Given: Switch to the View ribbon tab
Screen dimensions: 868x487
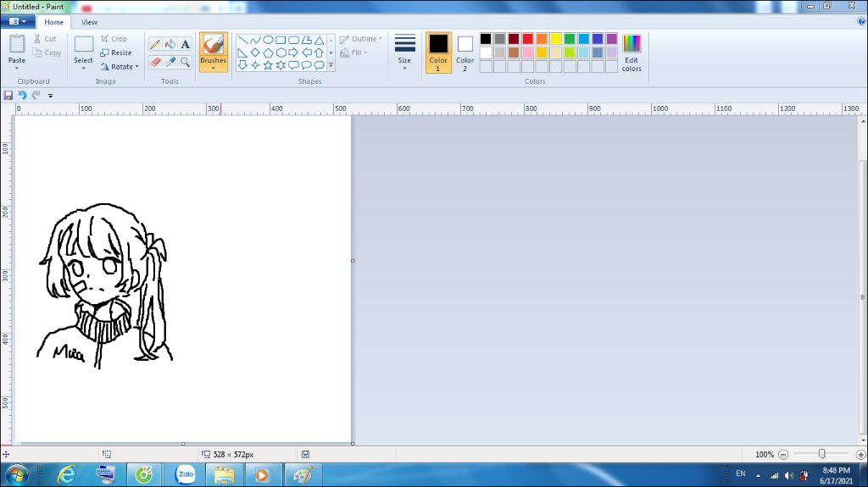Looking at the screenshot, I should pyautogui.click(x=89, y=22).
